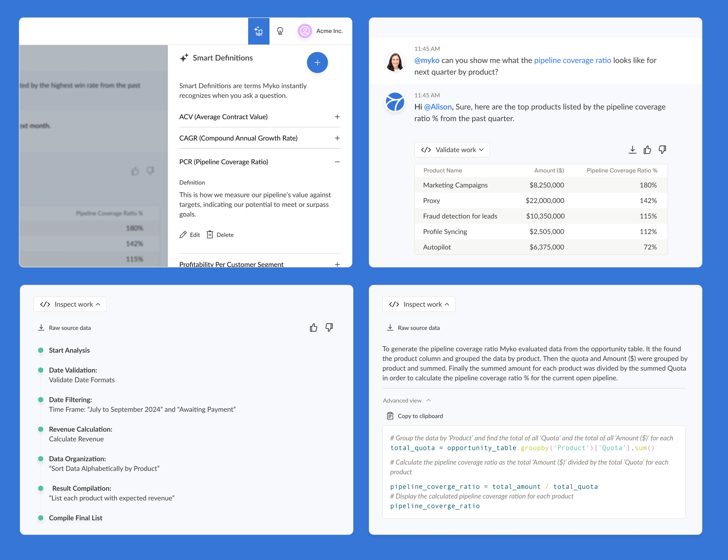Delete the PCR definition
This screenshot has height=560, width=728.
point(220,235)
